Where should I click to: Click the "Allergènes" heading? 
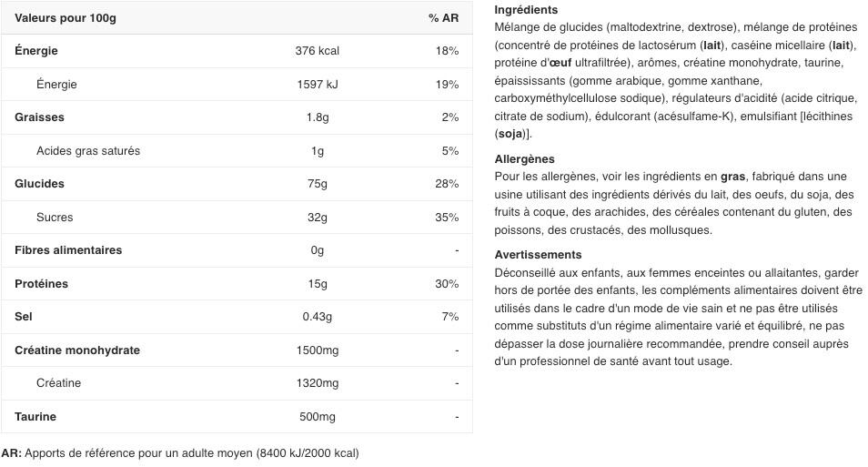(524, 159)
